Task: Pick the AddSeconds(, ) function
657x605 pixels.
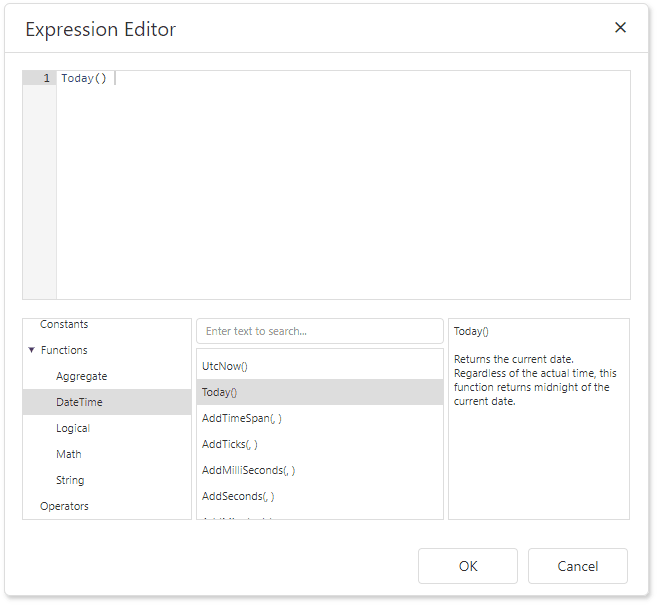Action: tap(238, 496)
